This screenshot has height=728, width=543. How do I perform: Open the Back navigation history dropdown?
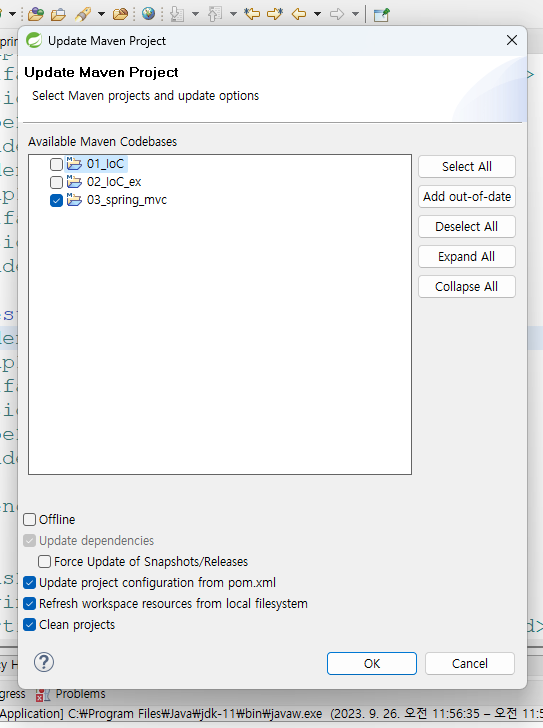coord(317,14)
